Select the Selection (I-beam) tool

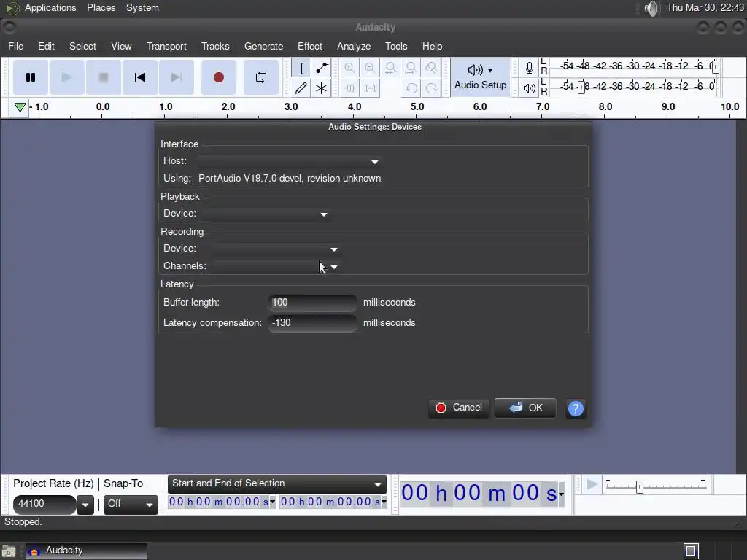click(x=301, y=68)
